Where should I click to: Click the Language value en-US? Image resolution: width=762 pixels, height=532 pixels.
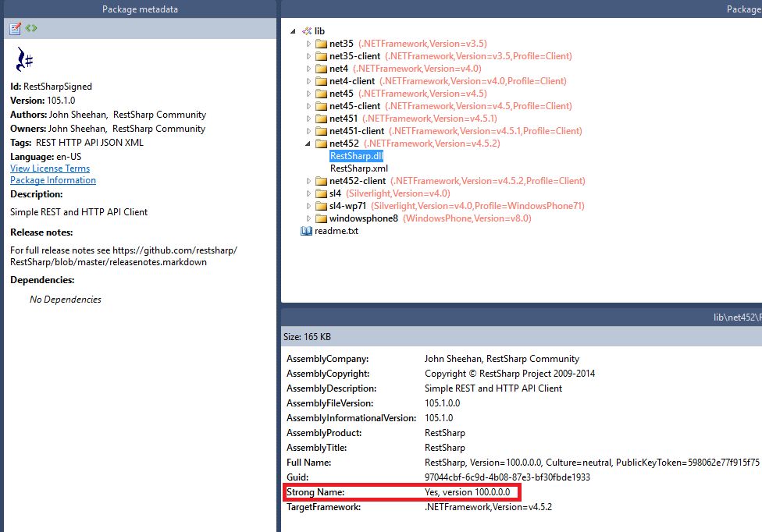(69, 157)
